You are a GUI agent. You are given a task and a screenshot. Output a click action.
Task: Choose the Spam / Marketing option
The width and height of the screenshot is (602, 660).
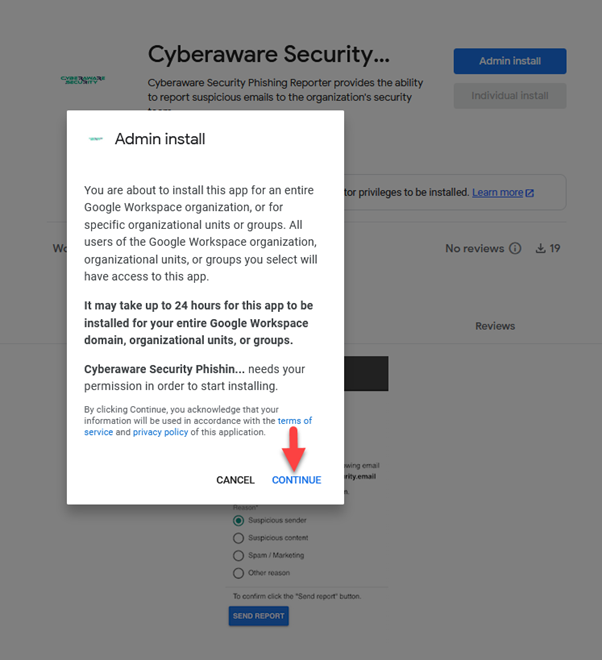tap(238, 555)
